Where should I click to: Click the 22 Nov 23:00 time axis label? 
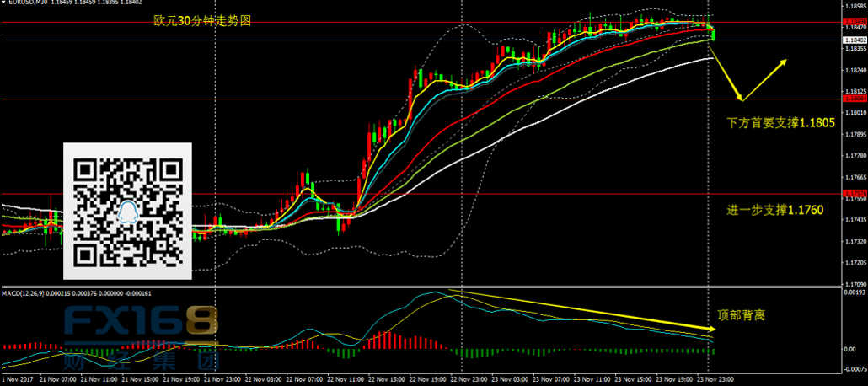[464, 378]
